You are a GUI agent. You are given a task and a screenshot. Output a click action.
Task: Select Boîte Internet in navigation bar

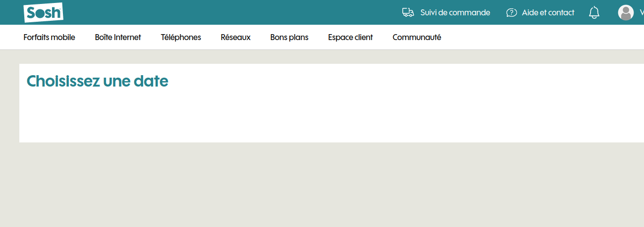tap(118, 37)
